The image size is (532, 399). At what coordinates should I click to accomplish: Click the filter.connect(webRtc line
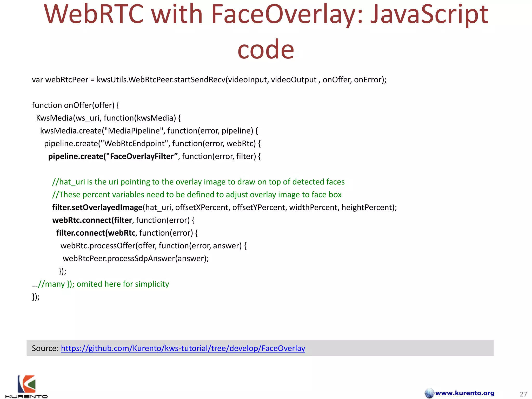click(127, 233)
